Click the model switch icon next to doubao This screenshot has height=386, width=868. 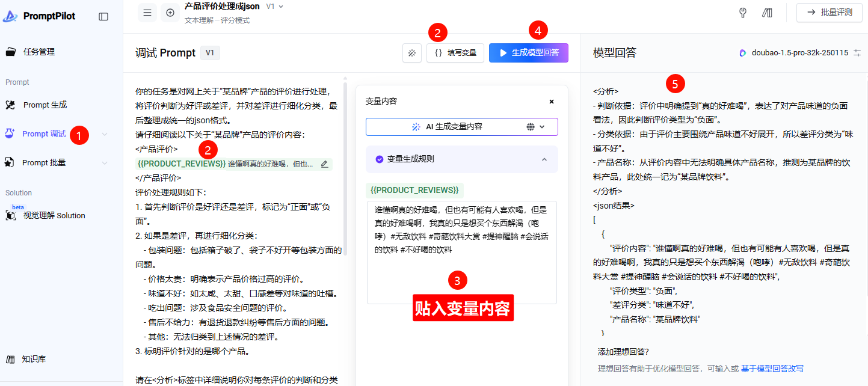coord(857,53)
